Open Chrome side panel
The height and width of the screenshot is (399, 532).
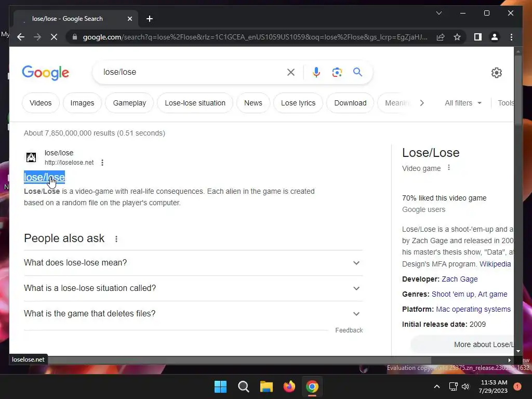[x=478, y=37]
